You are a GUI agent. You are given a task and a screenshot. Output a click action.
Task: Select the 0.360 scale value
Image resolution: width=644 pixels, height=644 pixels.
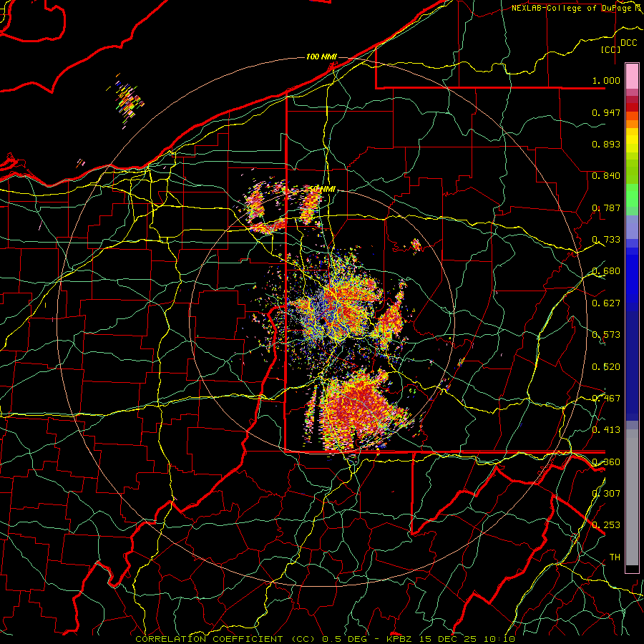coord(606,462)
